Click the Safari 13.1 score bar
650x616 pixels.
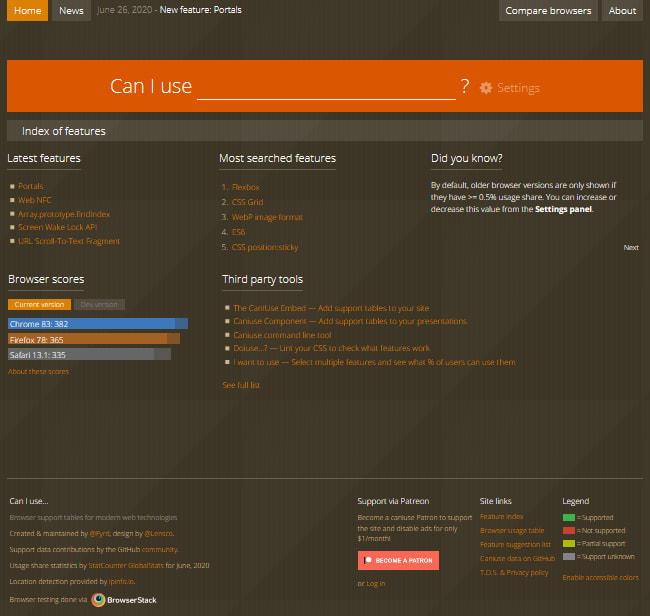pos(89,354)
